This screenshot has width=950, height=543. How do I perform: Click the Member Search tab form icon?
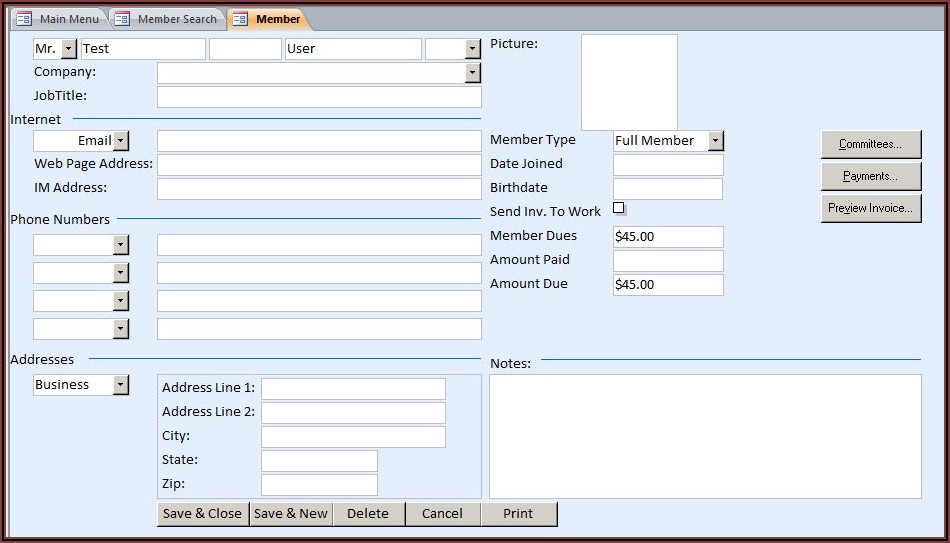pos(122,19)
